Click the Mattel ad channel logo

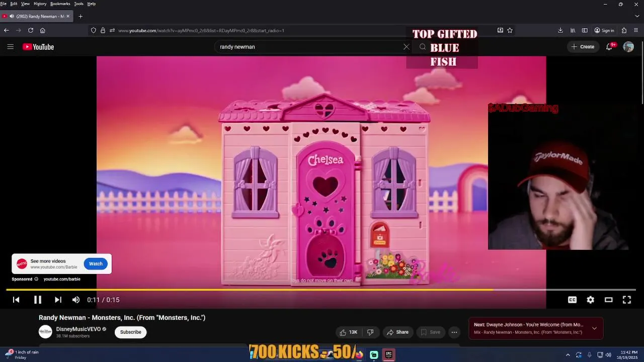[22, 264]
